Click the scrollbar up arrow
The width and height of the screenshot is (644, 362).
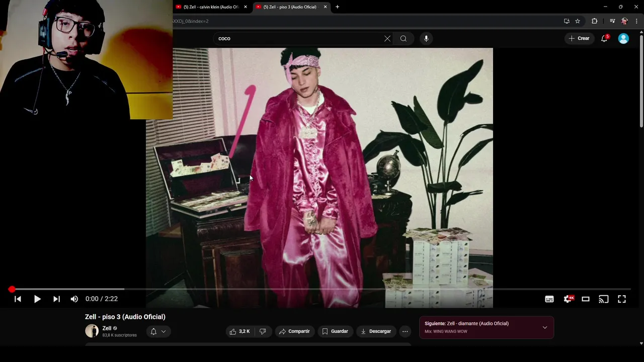641,32
